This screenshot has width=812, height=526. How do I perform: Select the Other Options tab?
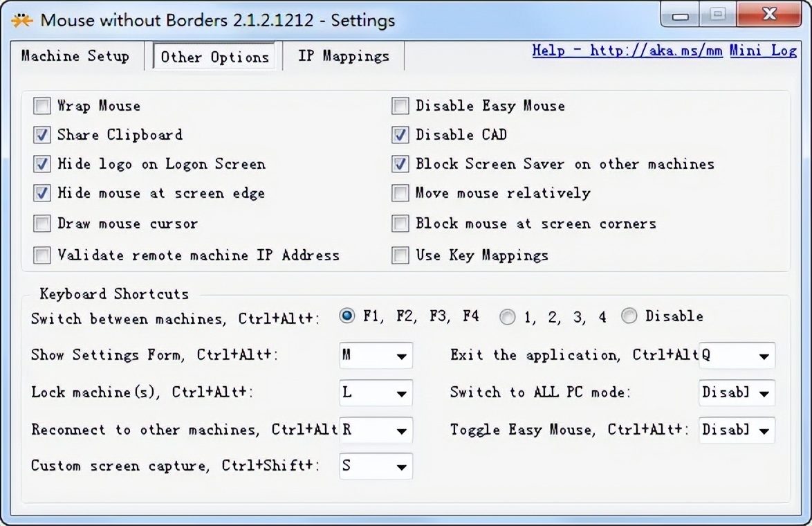click(214, 57)
